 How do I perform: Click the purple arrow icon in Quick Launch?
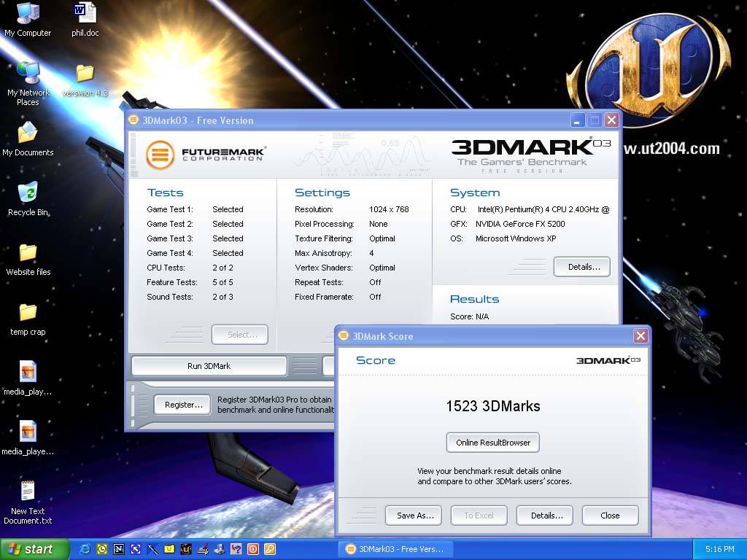click(x=135, y=549)
